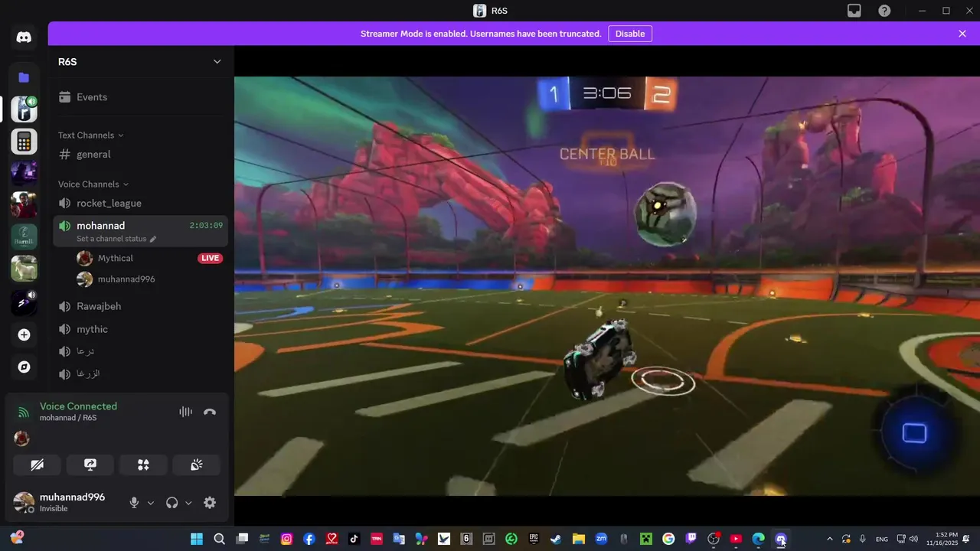Toggle noise suppression
980x551 pixels.
pyautogui.click(x=185, y=412)
